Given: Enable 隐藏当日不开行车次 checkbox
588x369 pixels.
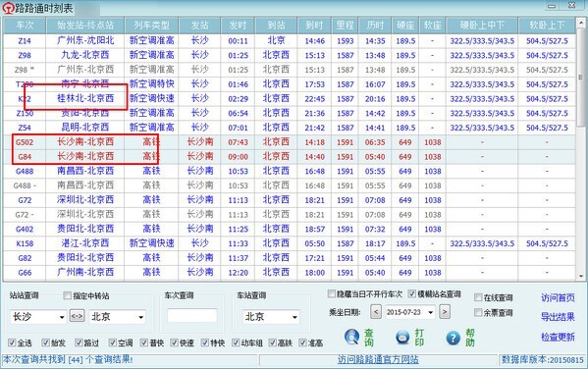Looking at the screenshot, I should (x=331, y=293).
